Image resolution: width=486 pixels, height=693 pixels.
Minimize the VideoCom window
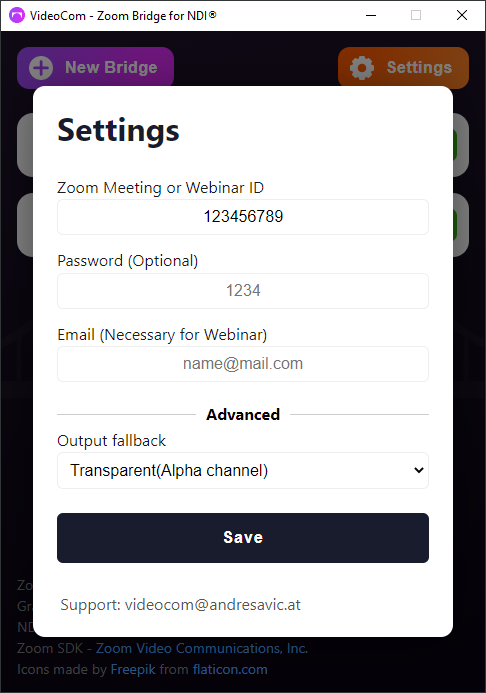pos(371,15)
